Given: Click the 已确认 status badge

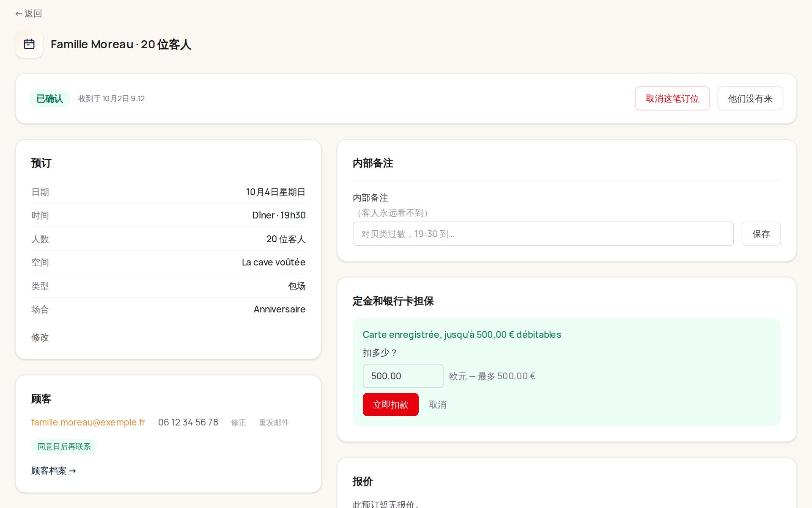Looking at the screenshot, I should (x=49, y=99).
